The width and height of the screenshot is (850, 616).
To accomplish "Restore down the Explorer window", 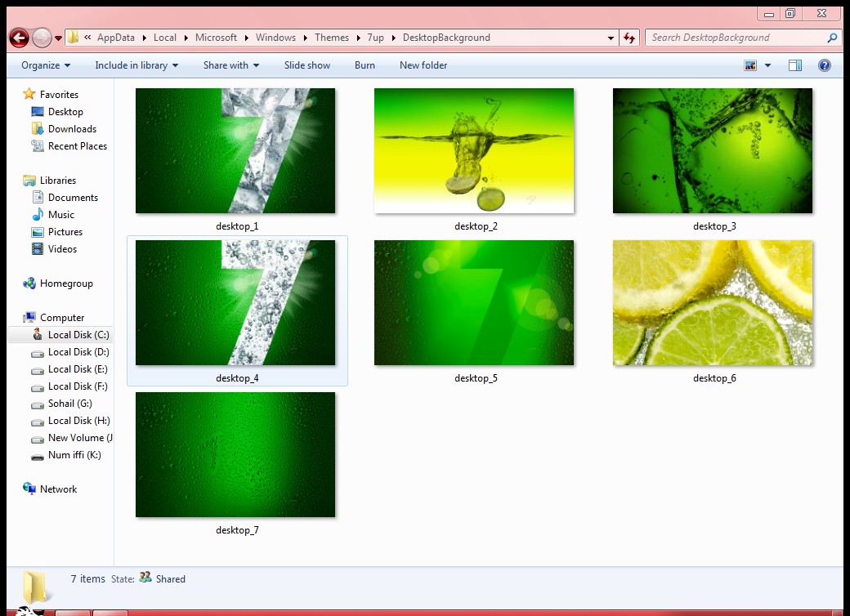I will 790,13.
